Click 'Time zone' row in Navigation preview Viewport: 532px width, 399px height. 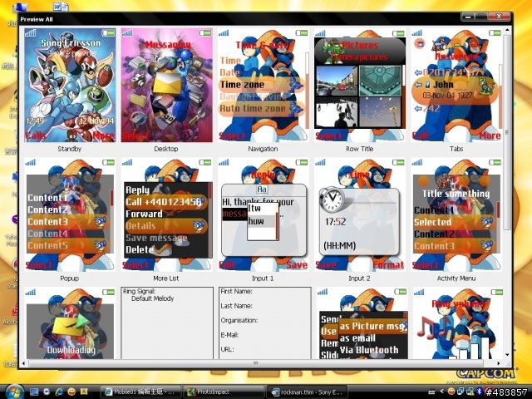click(x=261, y=85)
